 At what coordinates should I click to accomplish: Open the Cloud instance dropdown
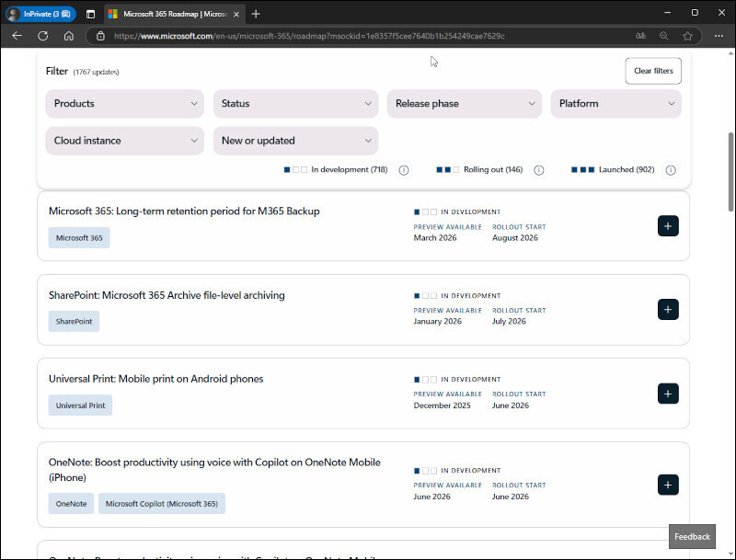coord(125,141)
